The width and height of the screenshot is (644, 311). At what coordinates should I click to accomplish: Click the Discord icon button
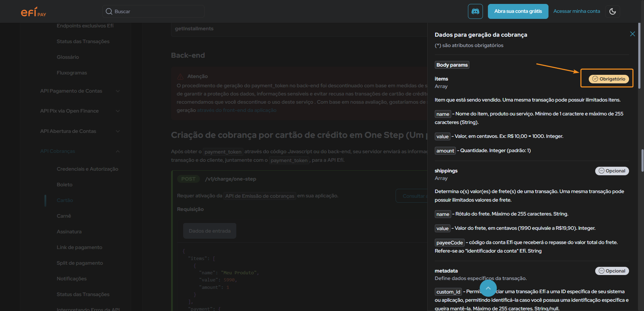[475, 11]
